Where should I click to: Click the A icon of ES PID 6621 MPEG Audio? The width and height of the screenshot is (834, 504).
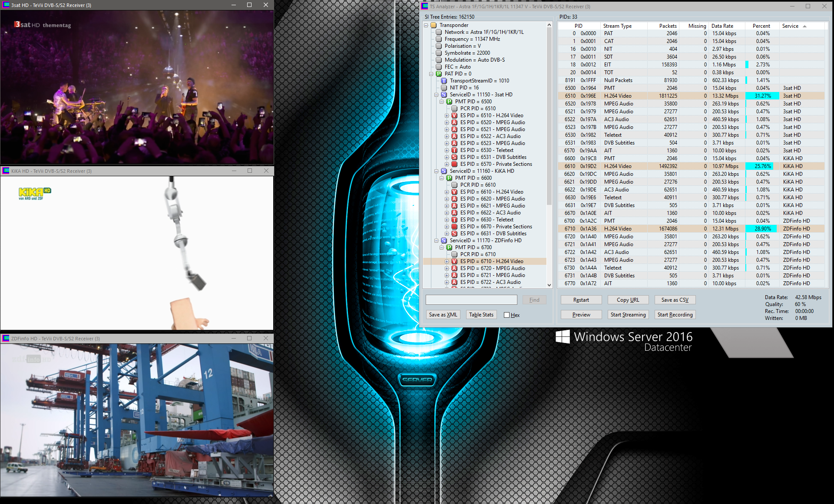point(454,206)
